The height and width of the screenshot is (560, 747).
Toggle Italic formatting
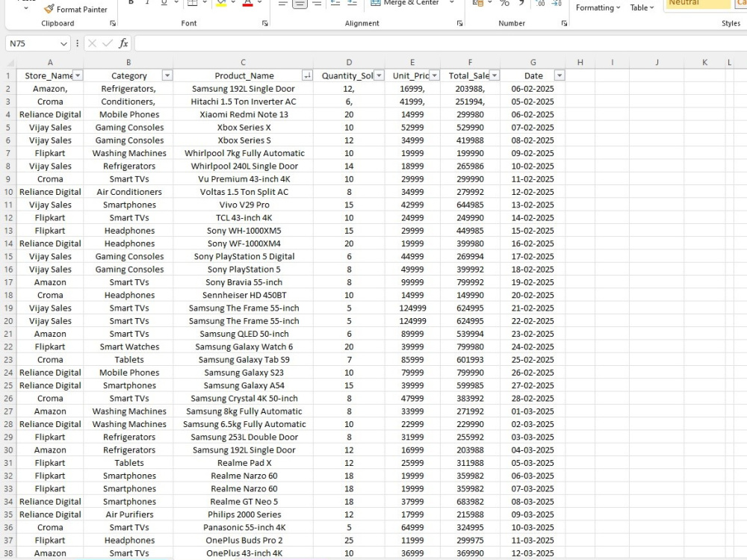tap(147, 2)
